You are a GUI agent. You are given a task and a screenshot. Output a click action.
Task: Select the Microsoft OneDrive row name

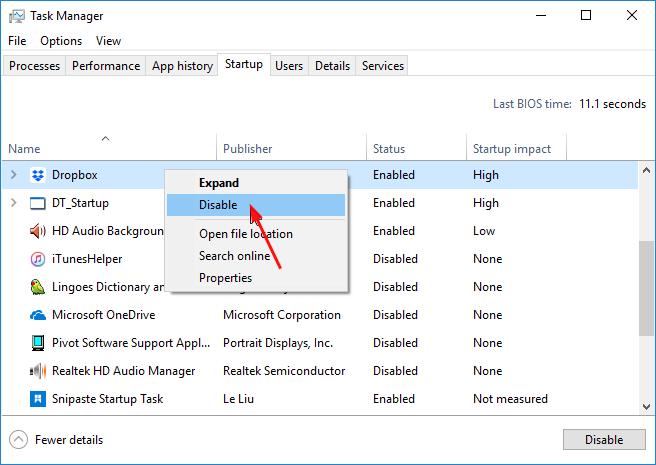pyautogui.click(x=103, y=315)
